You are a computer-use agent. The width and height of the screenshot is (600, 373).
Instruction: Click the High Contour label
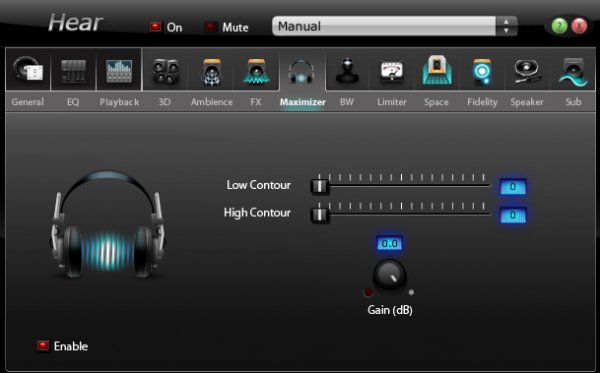tap(257, 213)
